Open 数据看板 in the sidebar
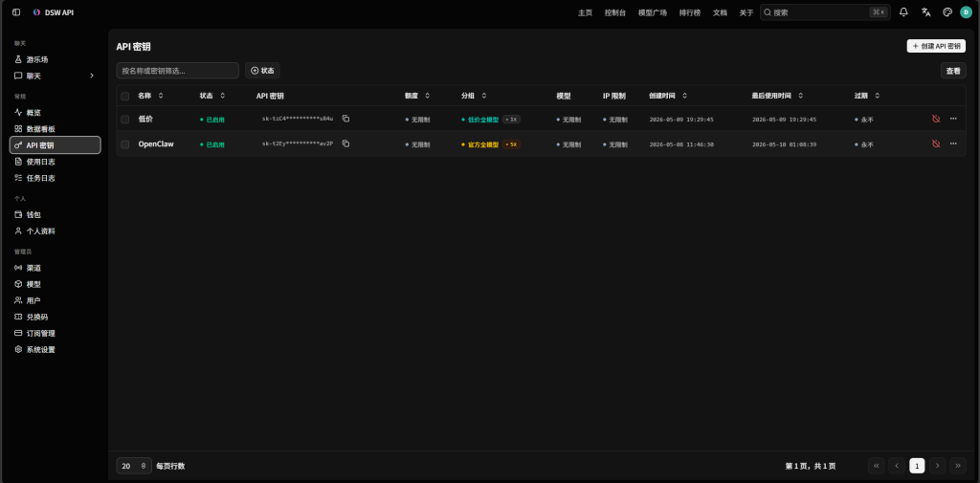Screen dimensions: 980x483 click(55, 129)
